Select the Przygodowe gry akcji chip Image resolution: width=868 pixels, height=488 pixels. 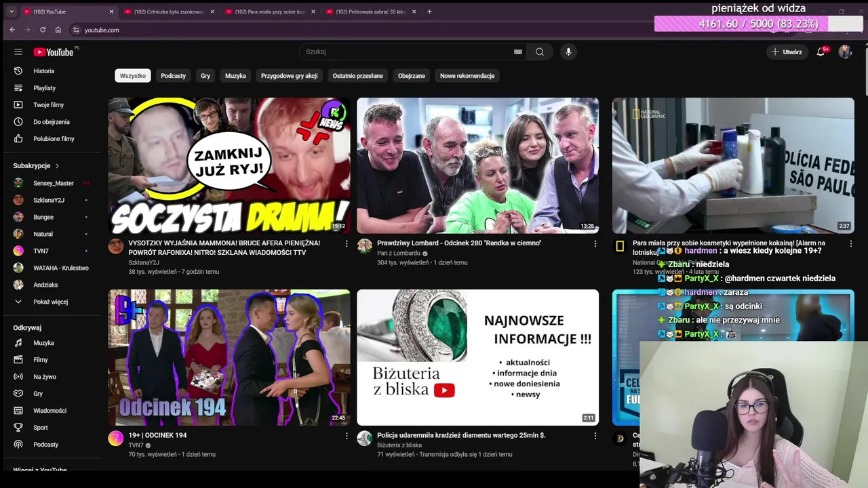click(x=289, y=76)
